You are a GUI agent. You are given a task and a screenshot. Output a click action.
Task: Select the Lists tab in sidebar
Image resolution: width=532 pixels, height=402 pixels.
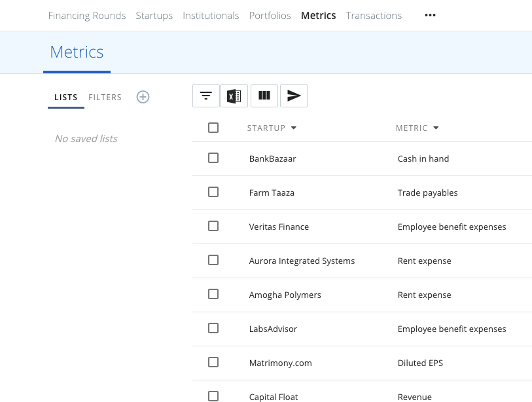66,98
